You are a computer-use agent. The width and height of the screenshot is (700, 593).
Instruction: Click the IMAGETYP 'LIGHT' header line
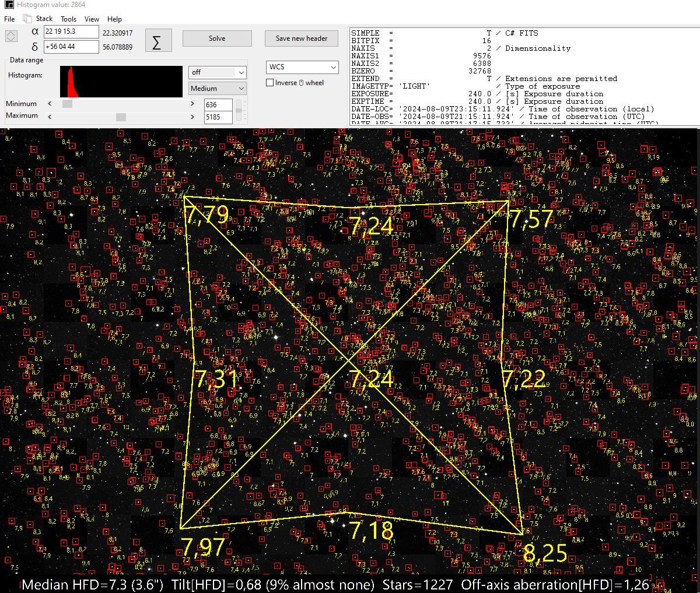(x=466, y=86)
